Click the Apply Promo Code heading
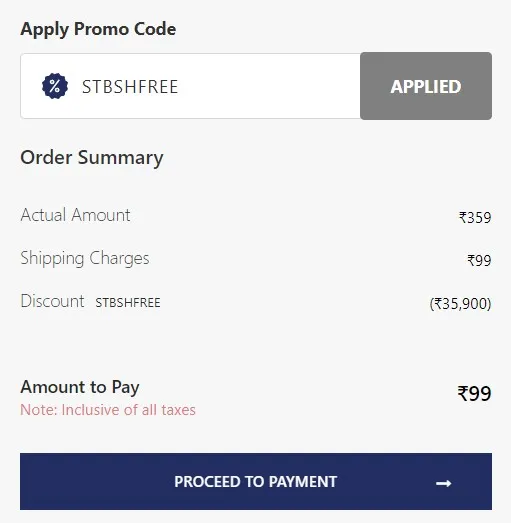 [x=98, y=29]
